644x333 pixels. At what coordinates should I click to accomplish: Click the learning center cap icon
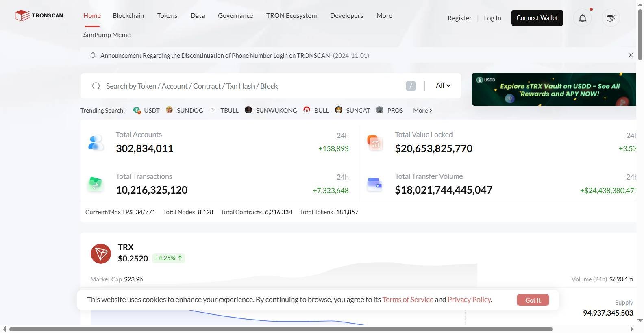tap(610, 18)
